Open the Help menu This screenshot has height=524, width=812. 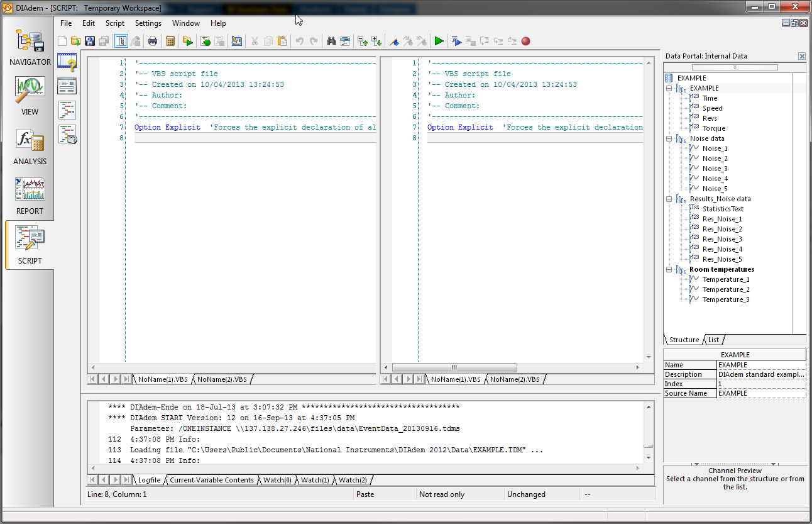tap(218, 23)
